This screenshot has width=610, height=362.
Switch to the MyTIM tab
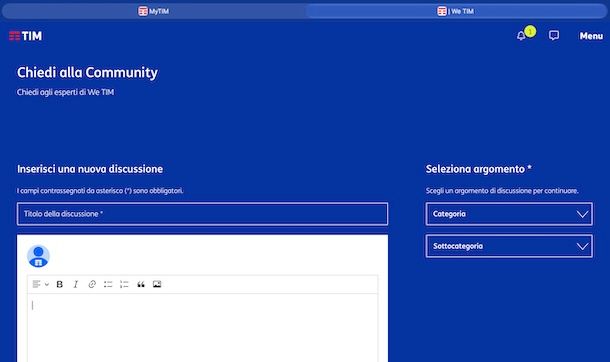(x=154, y=11)
